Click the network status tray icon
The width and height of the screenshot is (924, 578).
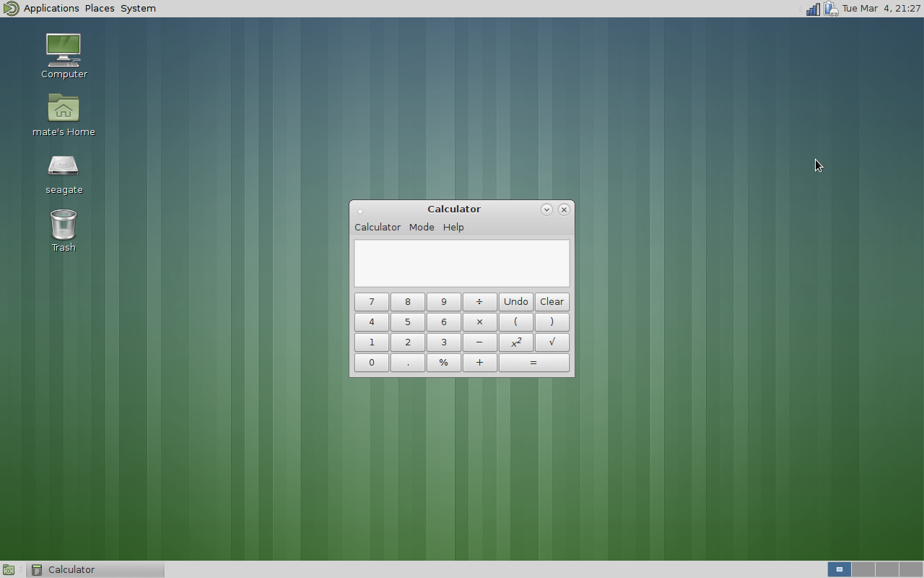(x=813, y=9)
